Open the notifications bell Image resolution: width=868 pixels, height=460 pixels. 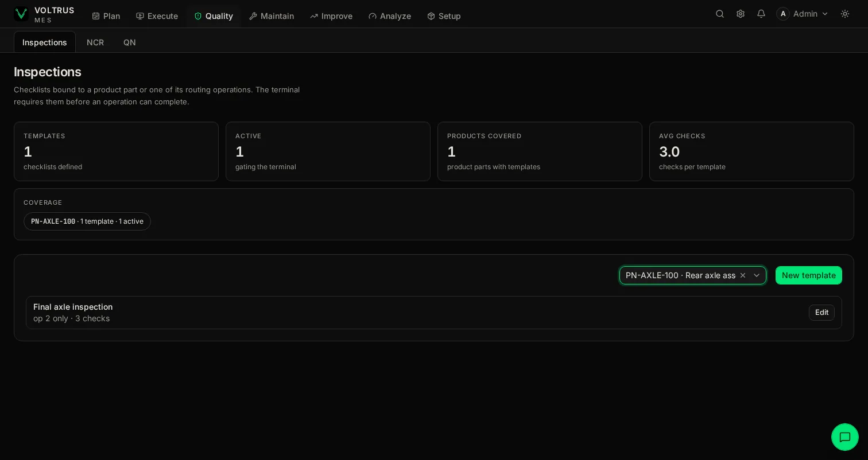coord(761,14)
